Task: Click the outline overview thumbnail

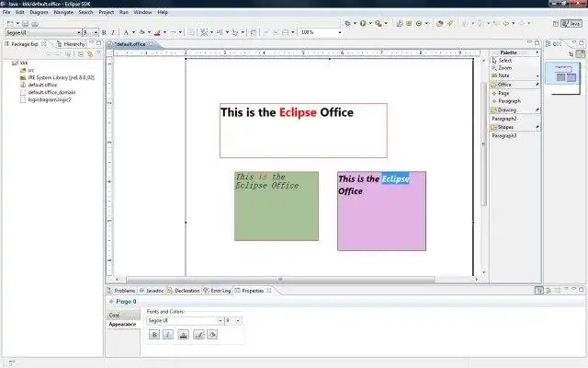Action: pyautogui.click(x=562, y=78)
